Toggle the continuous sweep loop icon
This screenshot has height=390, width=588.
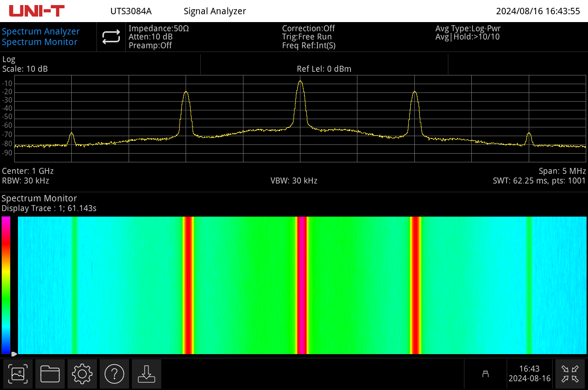(x=111, y=37)
